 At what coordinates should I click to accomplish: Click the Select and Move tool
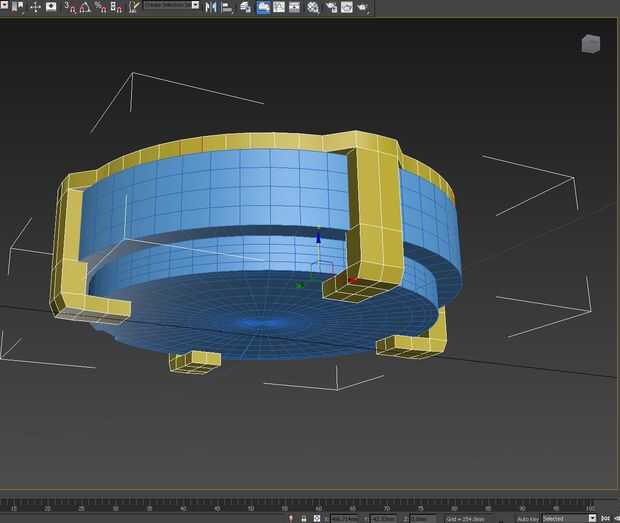click(36, 7)
